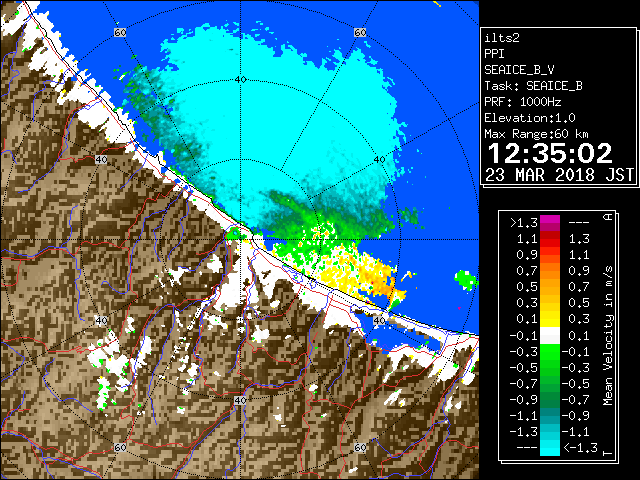Viewport: 640px width, 480px height.
Task: Click the 40 km ring label due north
Action: [240, 80]
